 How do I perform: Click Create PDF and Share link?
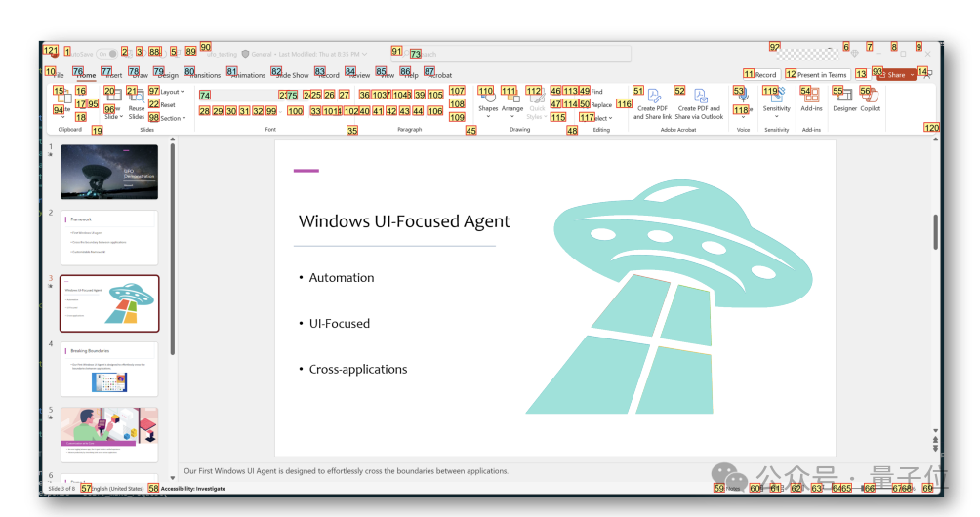tap(654, 102)
